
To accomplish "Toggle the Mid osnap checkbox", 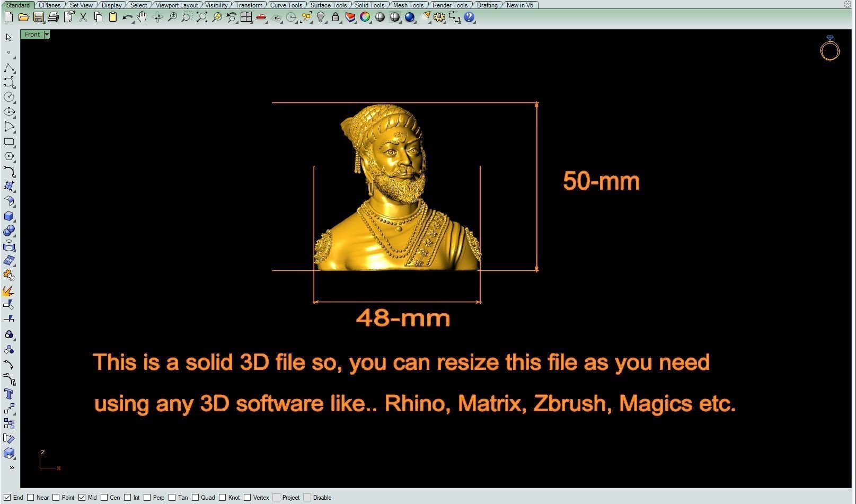I will click(82, 497).
